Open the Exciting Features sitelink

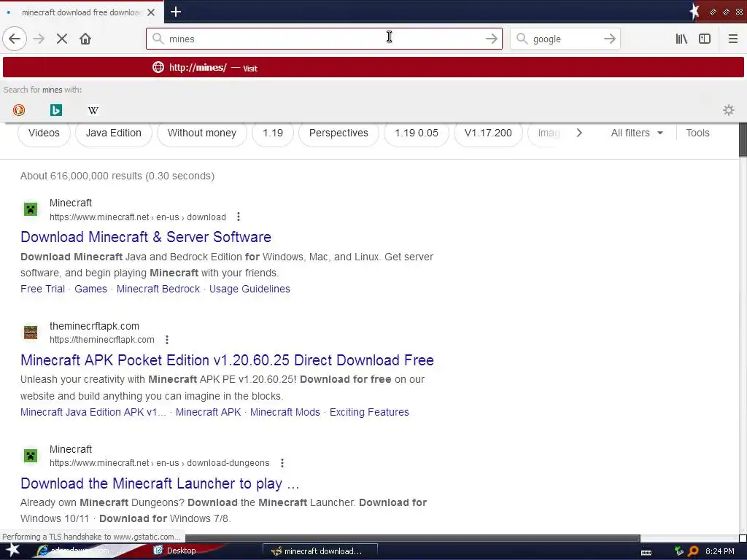point(369,412)
